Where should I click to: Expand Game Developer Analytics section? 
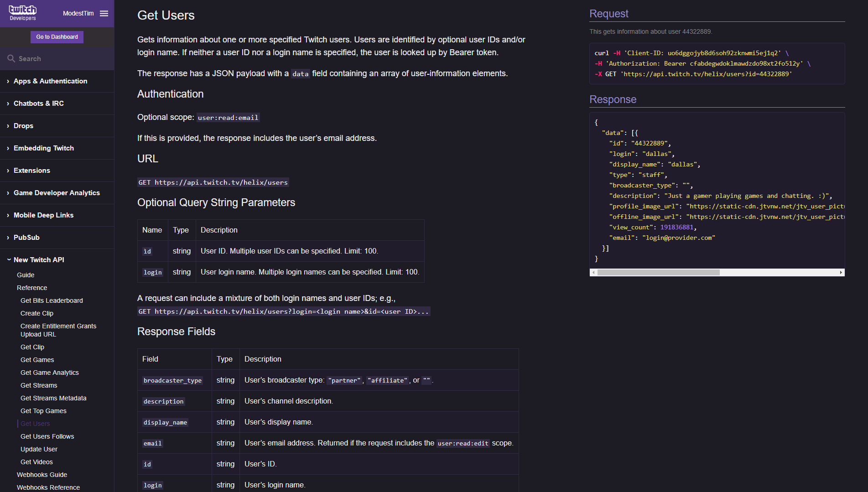click(57, 193)
